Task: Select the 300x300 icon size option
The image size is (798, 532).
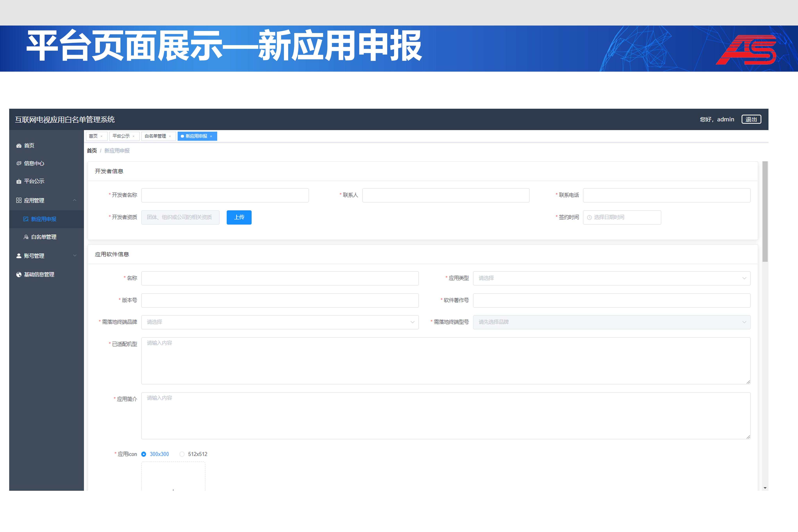Action: pos(155,454)
